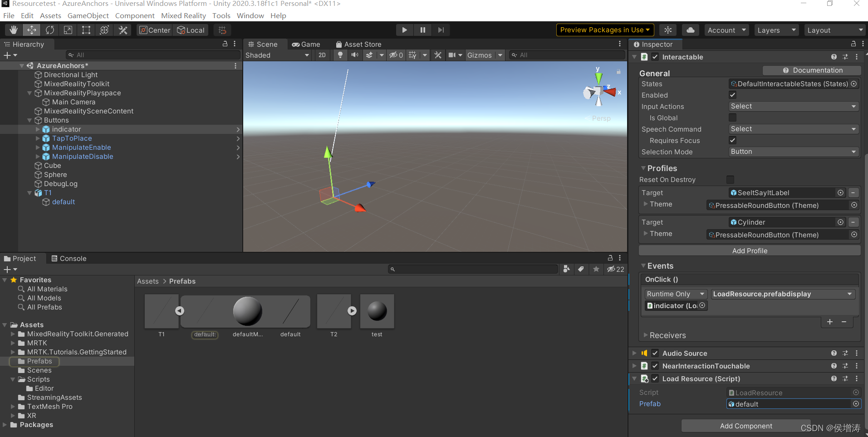Click Hierarchy search field
The width and height of the screenshot is (868, 437).
153,55
